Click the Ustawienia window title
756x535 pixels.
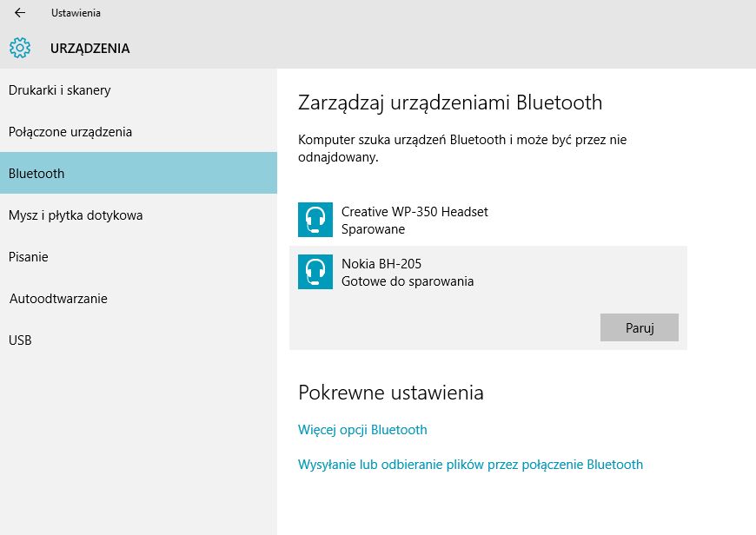(76, 13)
